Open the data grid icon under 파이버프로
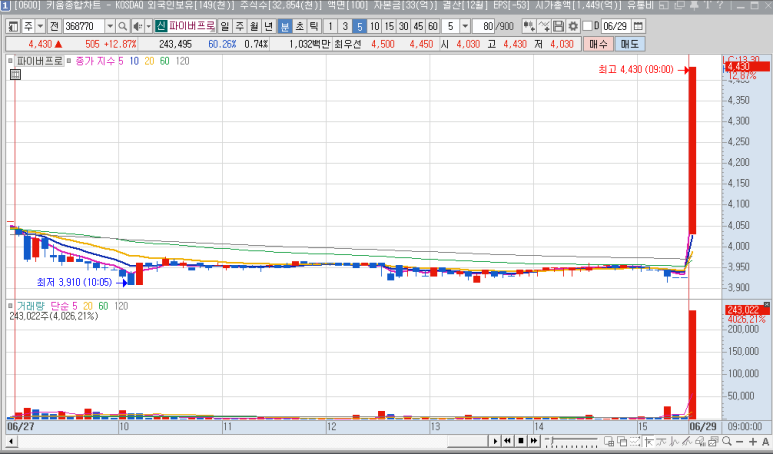The image size is (773, 454). 15,74
